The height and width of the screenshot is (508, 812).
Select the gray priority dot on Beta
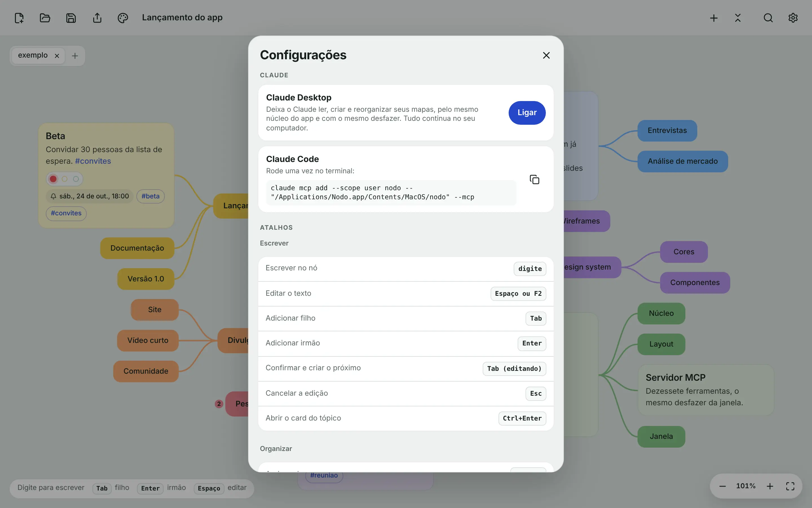coord(76,179)
